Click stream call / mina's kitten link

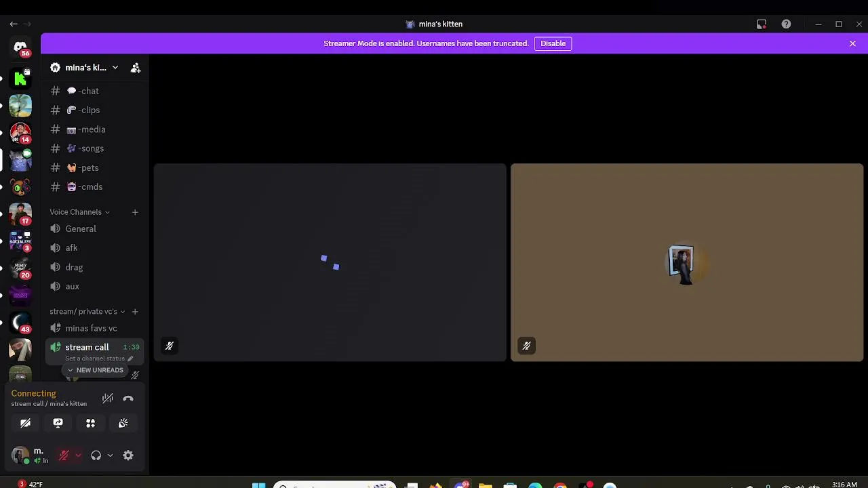49,404
